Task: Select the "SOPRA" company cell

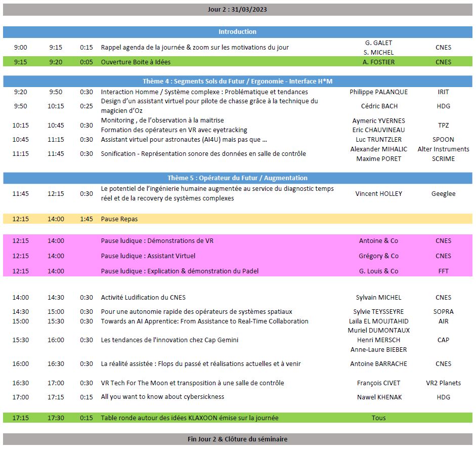Action: [443, 312]
